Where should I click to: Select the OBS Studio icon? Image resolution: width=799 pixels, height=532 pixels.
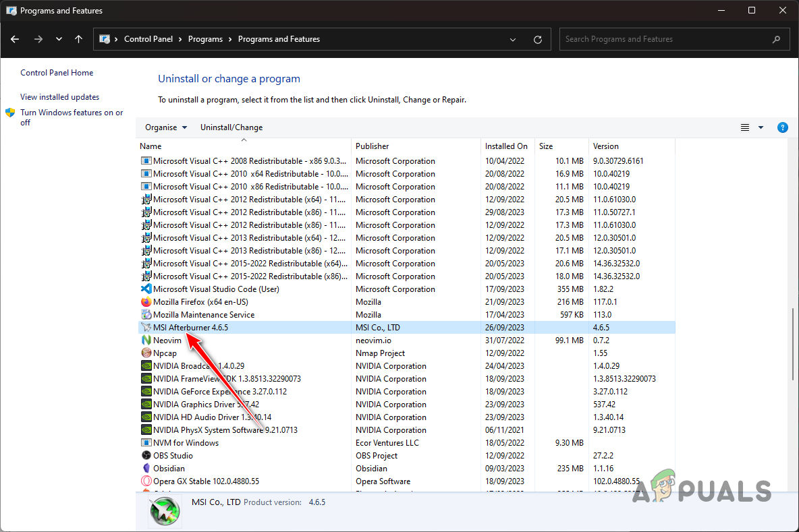(x=146, y=455)
